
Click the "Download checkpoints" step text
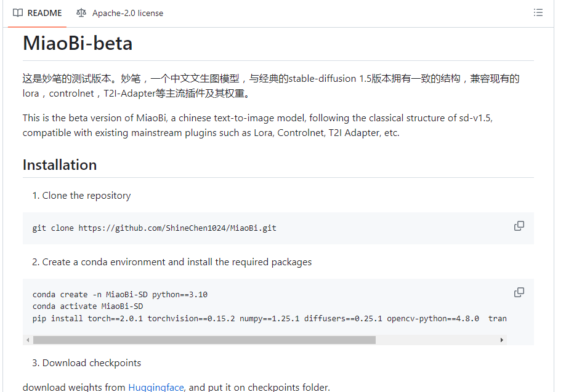(91, 363)
